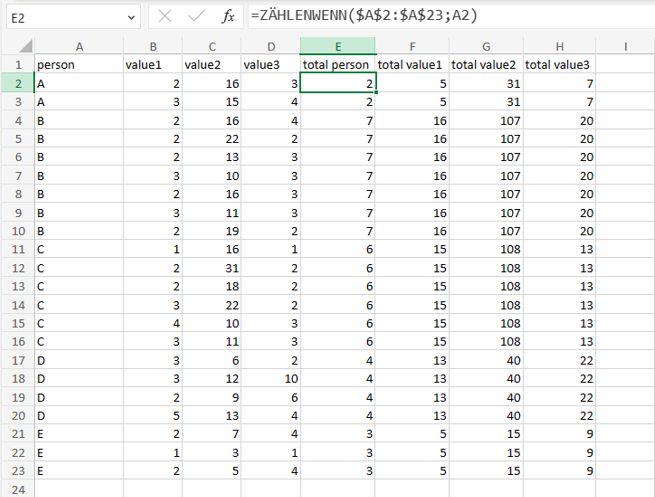The image size is (655, 497).
Task: Click the "total value2" header cell
Action: point(486,65)
